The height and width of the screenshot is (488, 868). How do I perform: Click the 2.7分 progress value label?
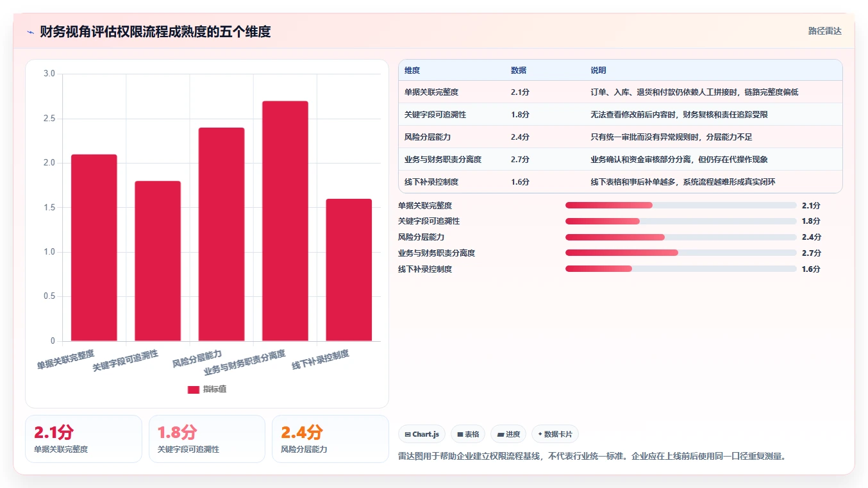(x=811, y=253)
